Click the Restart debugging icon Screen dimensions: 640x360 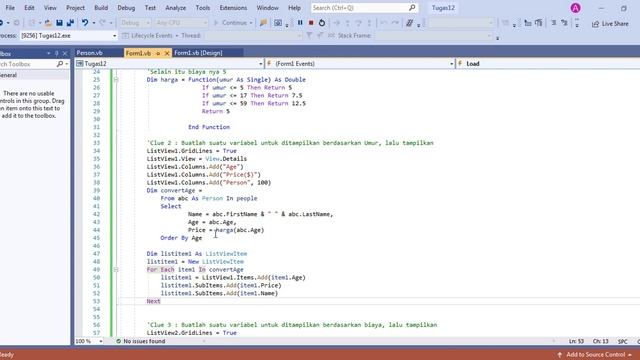(x=322, y=23)
